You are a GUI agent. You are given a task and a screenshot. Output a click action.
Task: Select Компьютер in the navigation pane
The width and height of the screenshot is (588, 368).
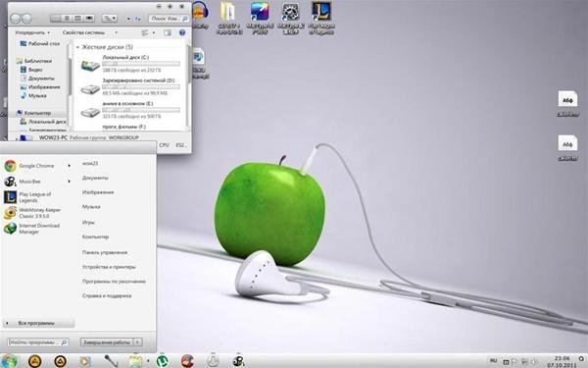[x=33, y=113]
